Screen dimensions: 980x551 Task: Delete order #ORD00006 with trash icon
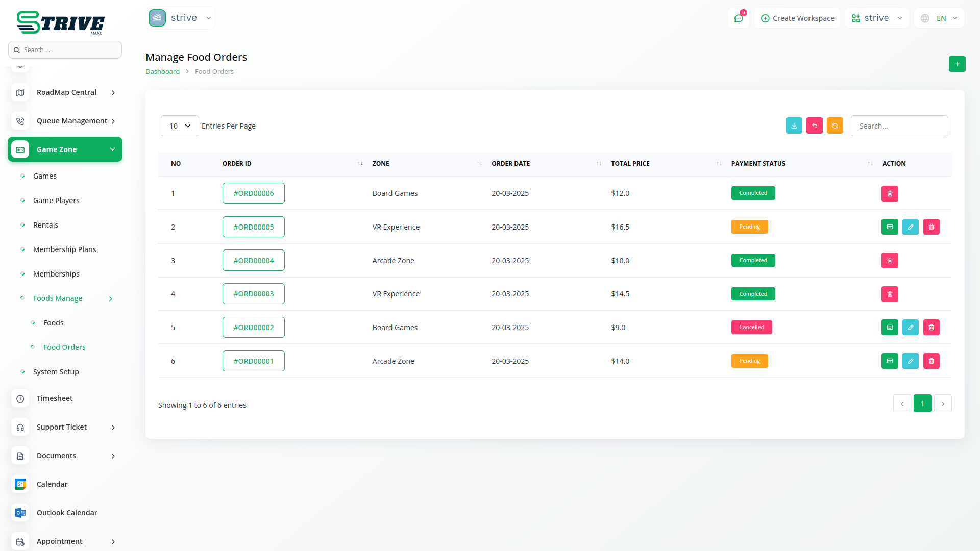click(890, 193)
